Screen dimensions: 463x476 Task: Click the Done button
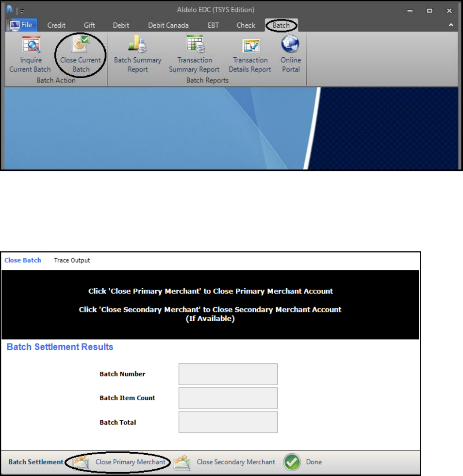(x=303, y=462)
